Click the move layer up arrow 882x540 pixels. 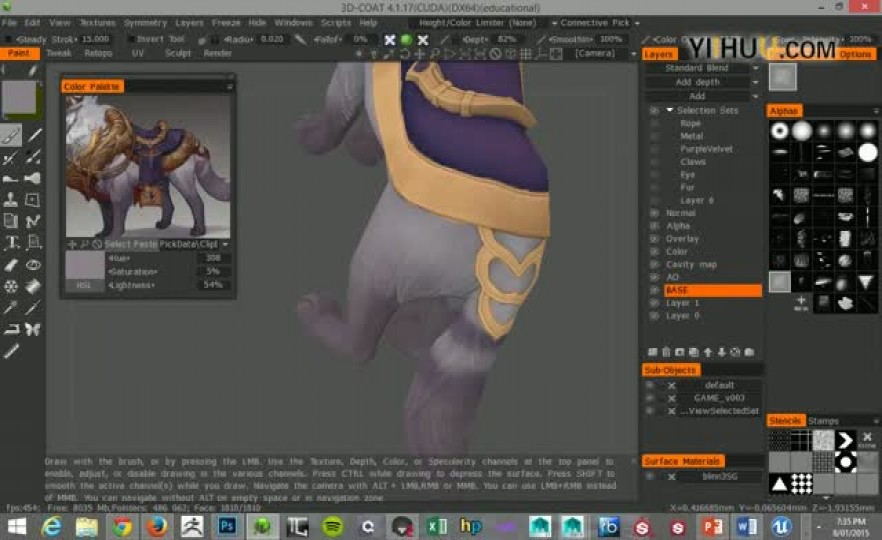708,352
